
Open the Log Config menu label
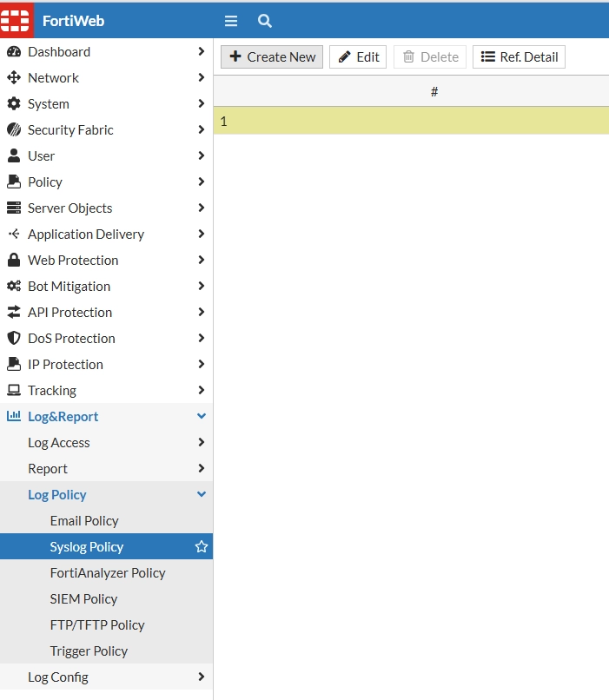[58, 677]
